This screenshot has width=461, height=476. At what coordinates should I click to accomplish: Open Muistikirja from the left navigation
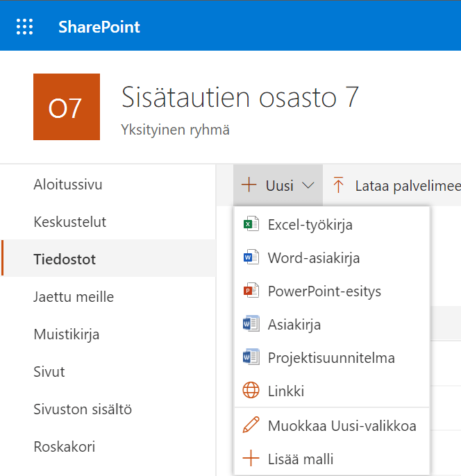pyautogui.click(x=67, y=334)
